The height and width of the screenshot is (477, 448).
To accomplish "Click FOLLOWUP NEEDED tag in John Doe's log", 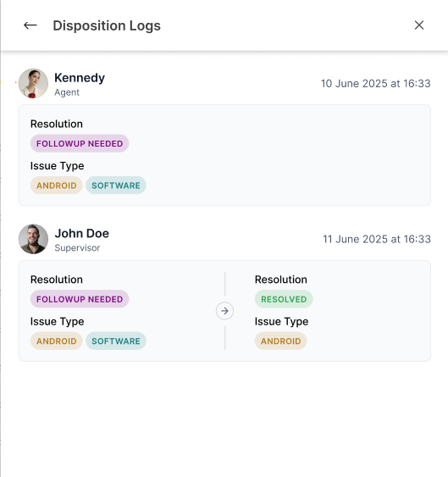I will tap(80, 299).
